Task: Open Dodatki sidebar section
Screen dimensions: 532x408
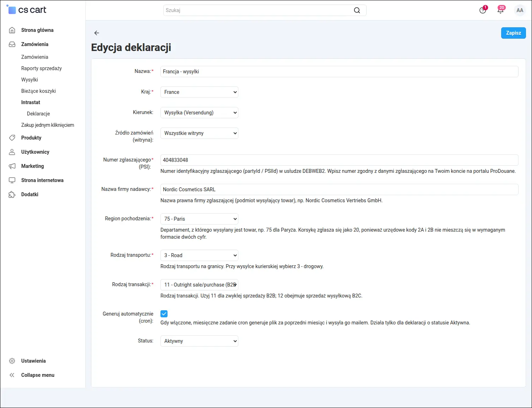Action: (30, 194)
